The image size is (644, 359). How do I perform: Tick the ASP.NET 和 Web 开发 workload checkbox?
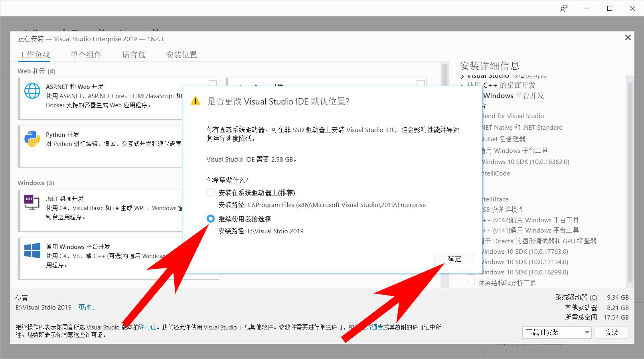(x=213, y=83)
